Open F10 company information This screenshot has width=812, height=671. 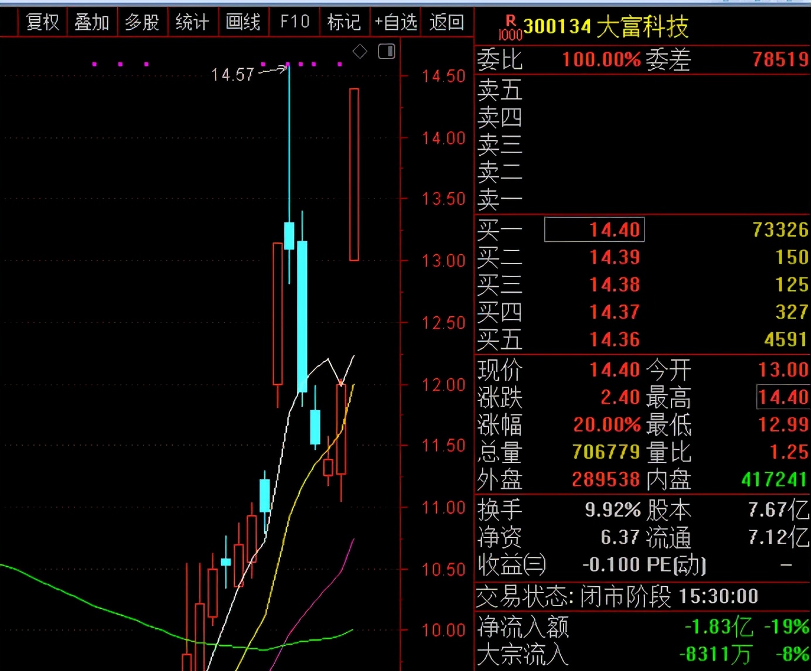(294, 22)
